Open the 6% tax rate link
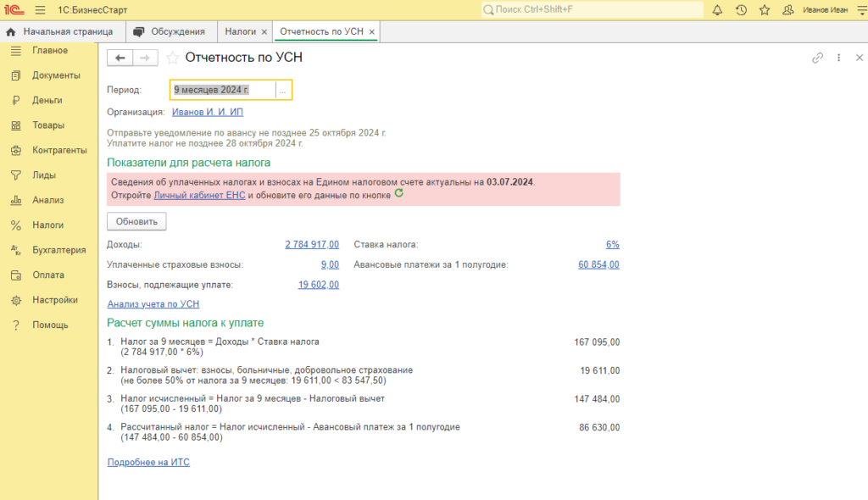 [x=613, y=244]
